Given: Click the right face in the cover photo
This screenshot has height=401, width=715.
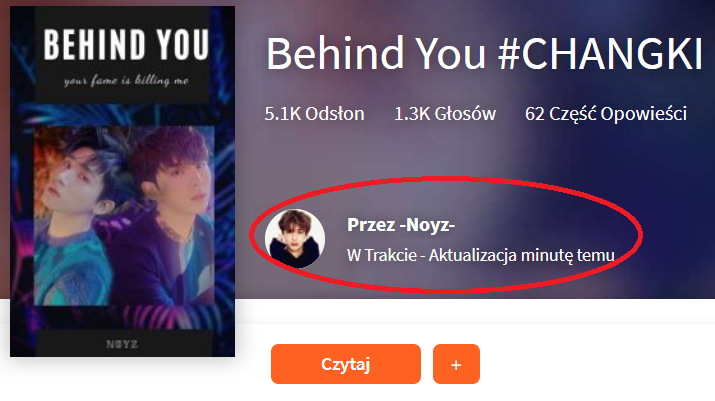Looking at the screenshot, I should [x=179, y=180].
